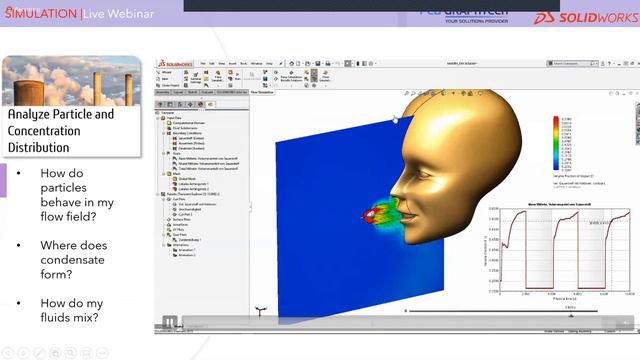The image size is (640, 360).
Task: Open the Edit menu in SolidWorks
Action: 212,64
